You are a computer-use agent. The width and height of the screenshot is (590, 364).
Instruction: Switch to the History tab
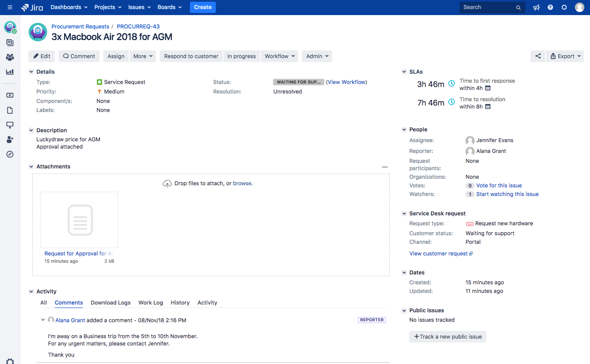(x=180, y=303)
